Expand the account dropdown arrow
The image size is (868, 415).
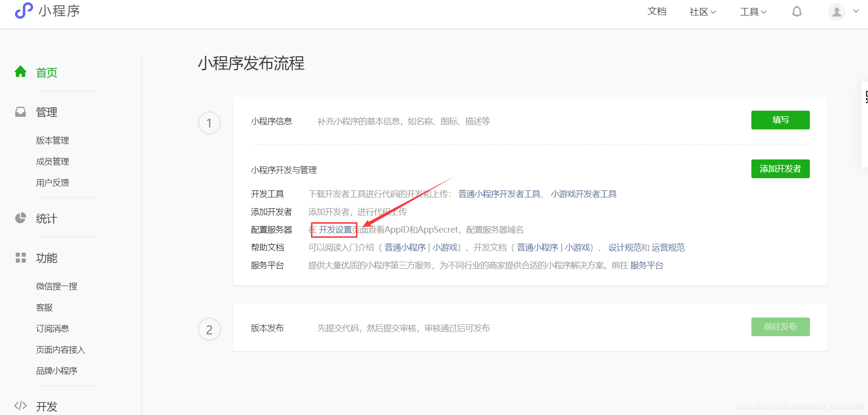click(x=856, y=11)
